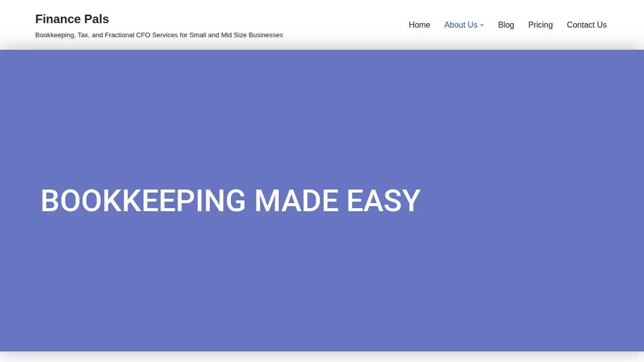Navigate to Contact Us
The image size is (644, 362).
pos(587,25)
